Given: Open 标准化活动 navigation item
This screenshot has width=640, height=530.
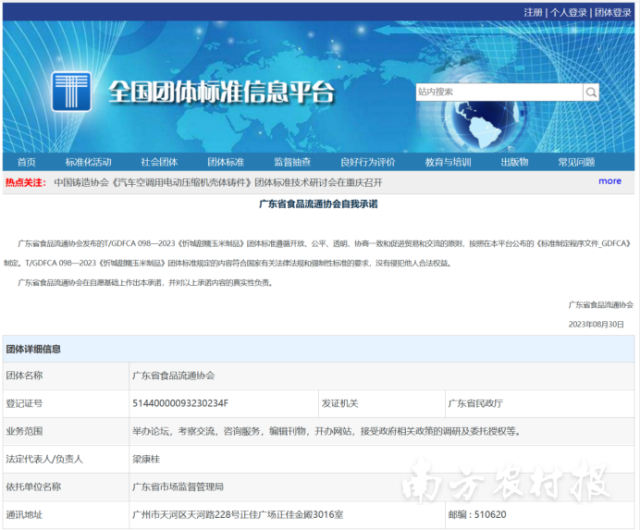Looking at the screenshot, I should coord(89,162).
